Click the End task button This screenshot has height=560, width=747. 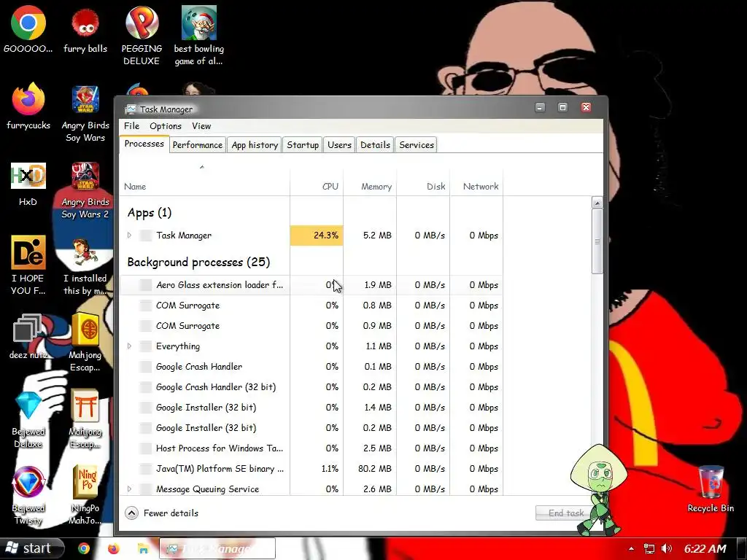565,513
